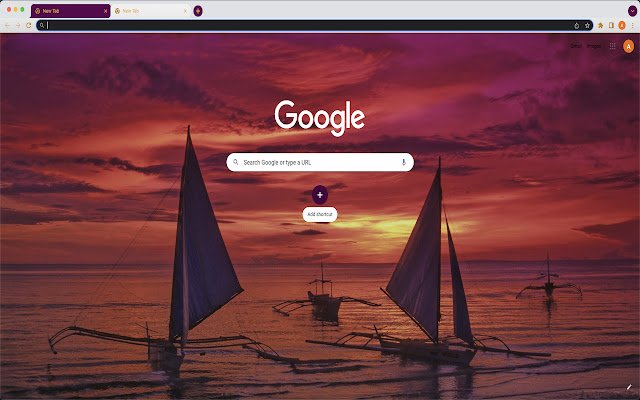Switch to the first purple New Tab
The height and width of the screenshot is (400, 640).
pyautogui.click(x=70, y=11)
